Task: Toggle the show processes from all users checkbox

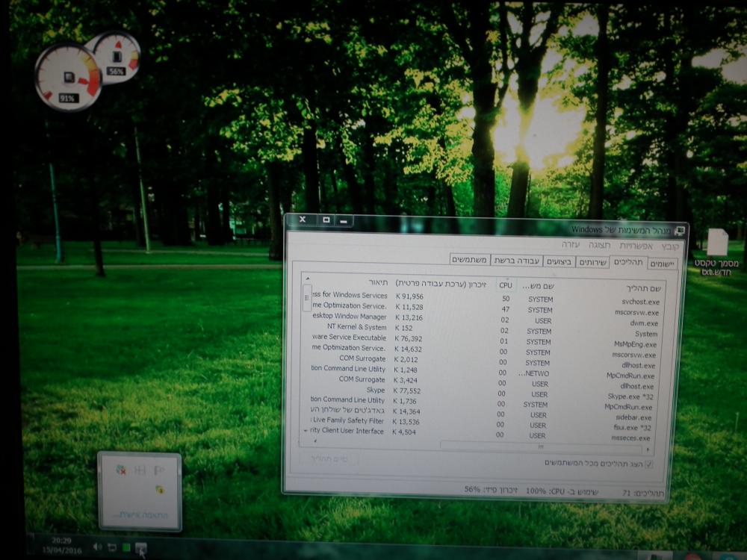Action: coord(648,464)
